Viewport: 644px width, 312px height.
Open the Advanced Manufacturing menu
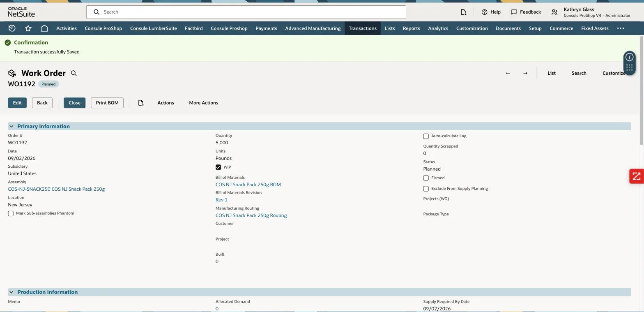pos(313,28)
